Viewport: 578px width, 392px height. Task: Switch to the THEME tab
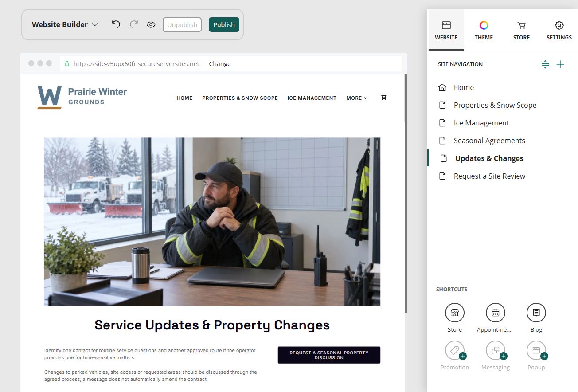click(484, 30)
